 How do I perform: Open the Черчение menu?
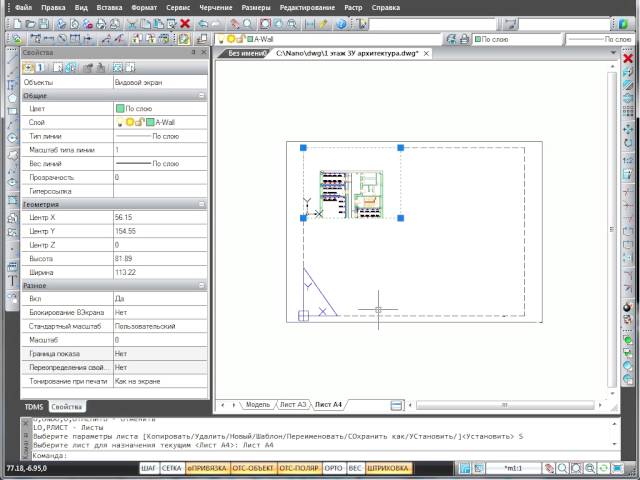pos(216,7)
